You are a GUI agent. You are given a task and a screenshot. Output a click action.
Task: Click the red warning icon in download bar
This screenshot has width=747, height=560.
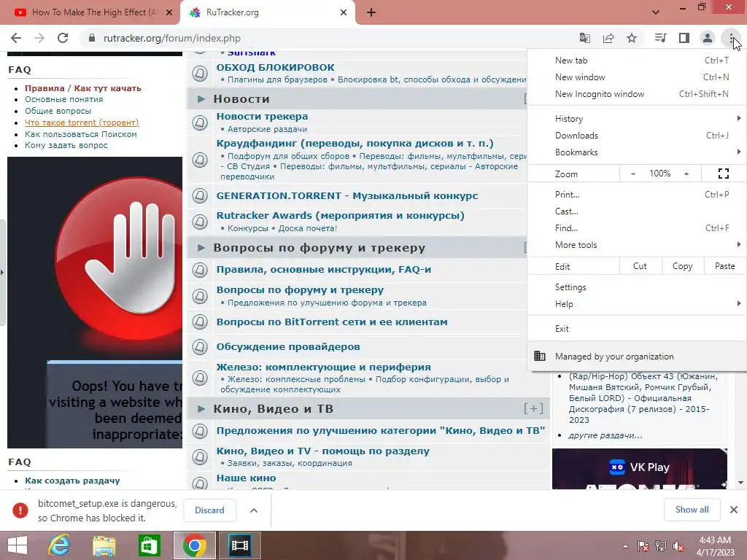coord(20,510)
